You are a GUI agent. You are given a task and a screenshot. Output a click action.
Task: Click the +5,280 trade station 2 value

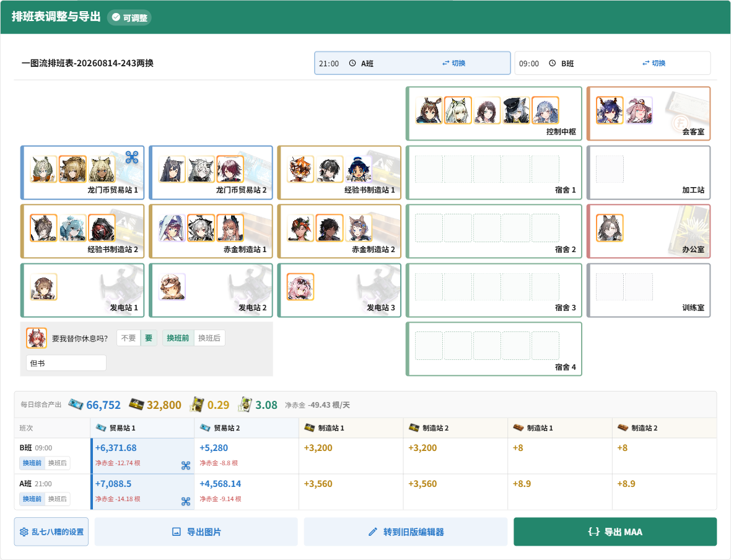point(214,448)
